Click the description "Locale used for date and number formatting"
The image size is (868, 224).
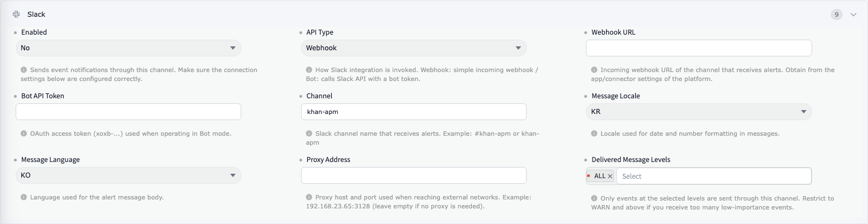pos(690,134)
